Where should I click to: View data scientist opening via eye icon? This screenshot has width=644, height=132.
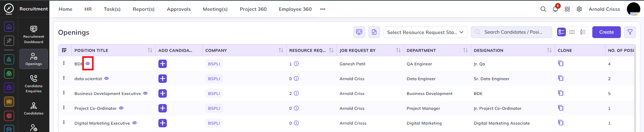(106, 78)
